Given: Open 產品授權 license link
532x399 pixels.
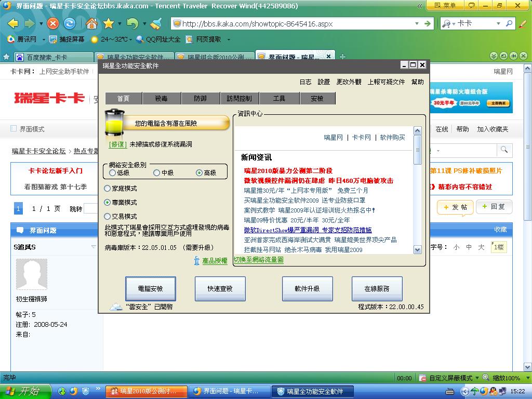Looking at the screenshot, I should pos(215,261).
